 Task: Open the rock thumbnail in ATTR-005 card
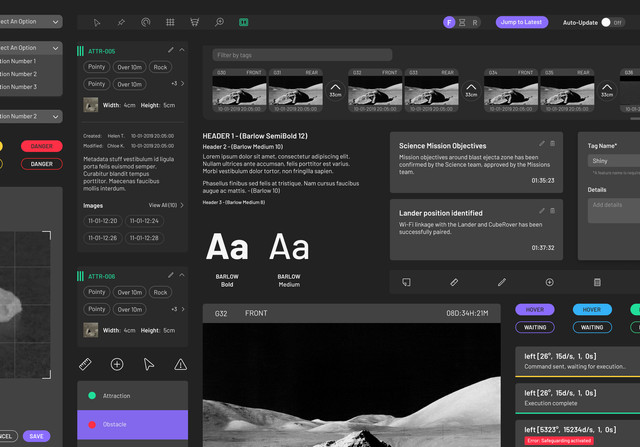click(91, 105)
